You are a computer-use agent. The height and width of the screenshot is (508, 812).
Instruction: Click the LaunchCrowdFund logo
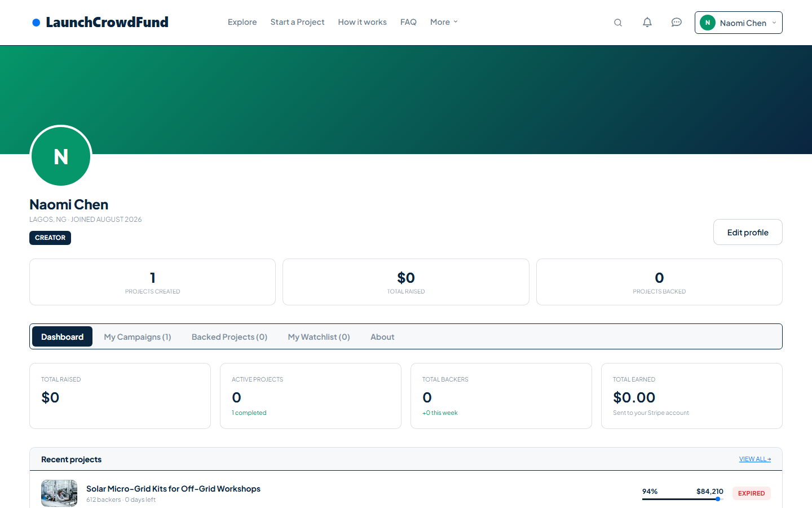[x=100, y=22]
